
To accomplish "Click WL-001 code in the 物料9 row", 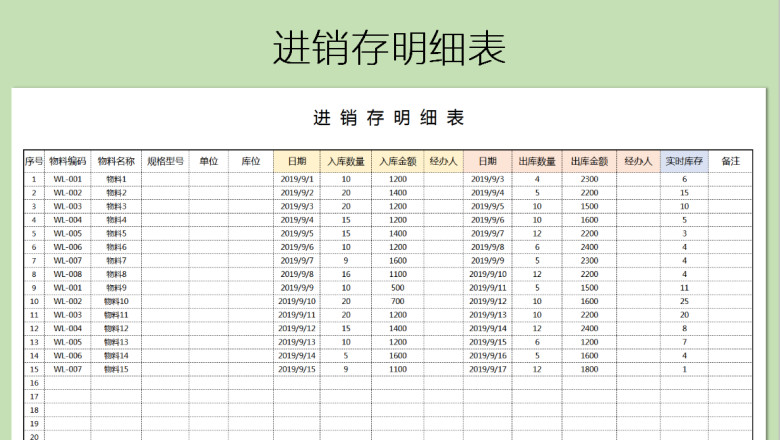I will pos(68,288).
